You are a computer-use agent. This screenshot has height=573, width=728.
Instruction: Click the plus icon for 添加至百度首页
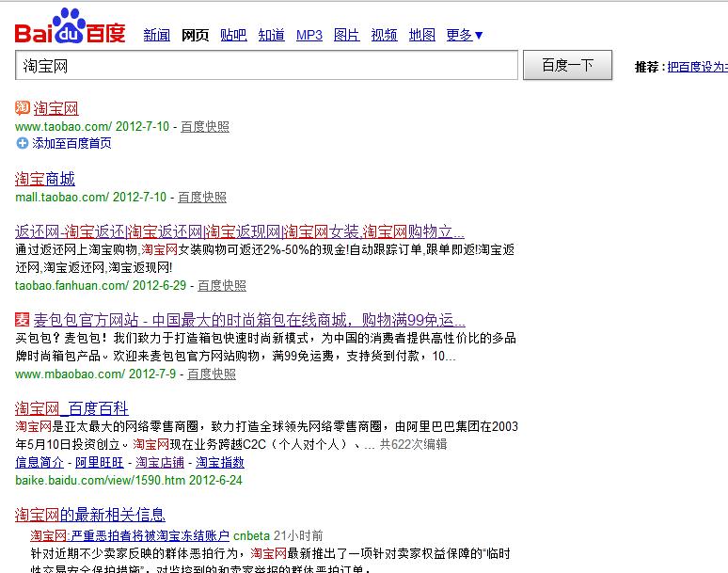[23, 143]
